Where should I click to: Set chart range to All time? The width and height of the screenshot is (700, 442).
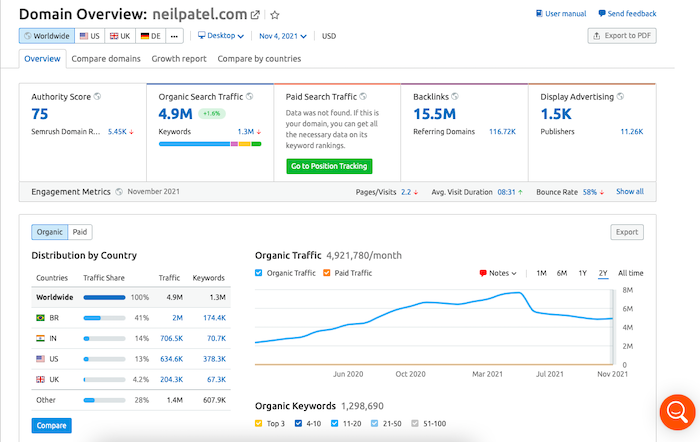click(630, 273)
